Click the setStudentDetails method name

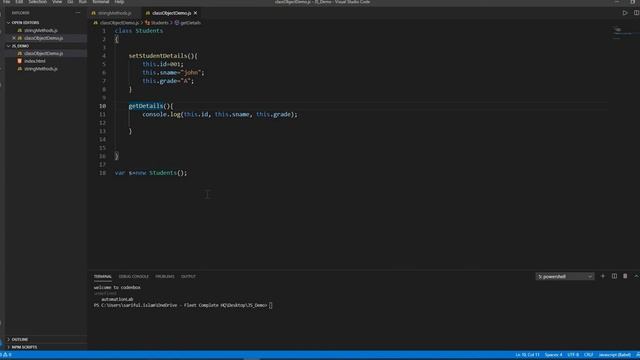[x=158, y=56]
